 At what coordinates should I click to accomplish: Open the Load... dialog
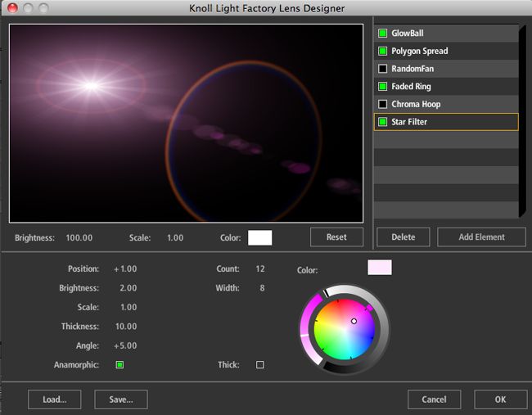pos(55,399)
